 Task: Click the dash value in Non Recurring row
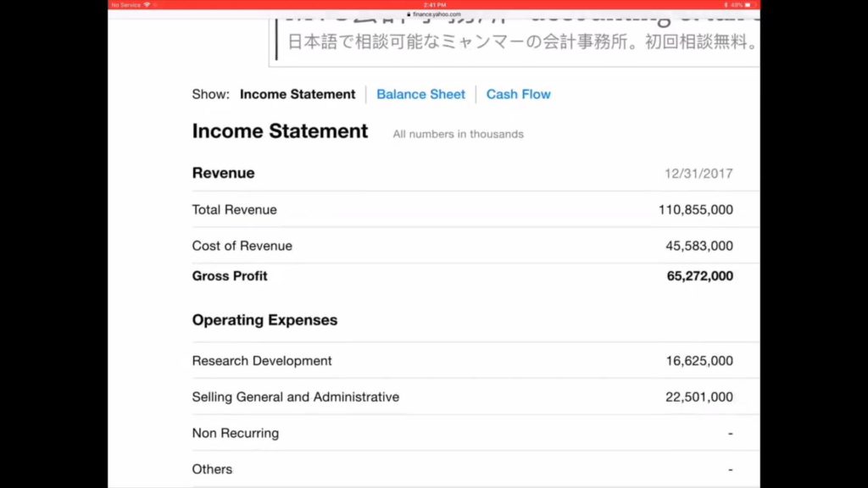730,433
